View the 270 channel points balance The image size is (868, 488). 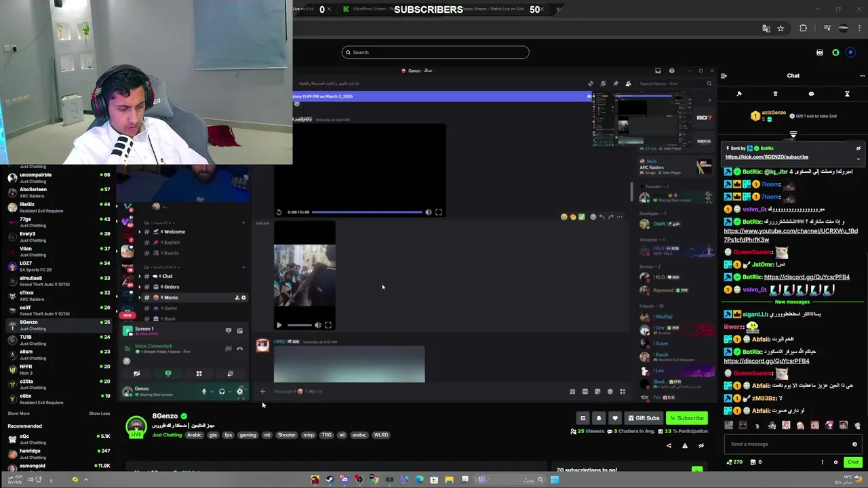pyautogui.click(x=734, y=462)
